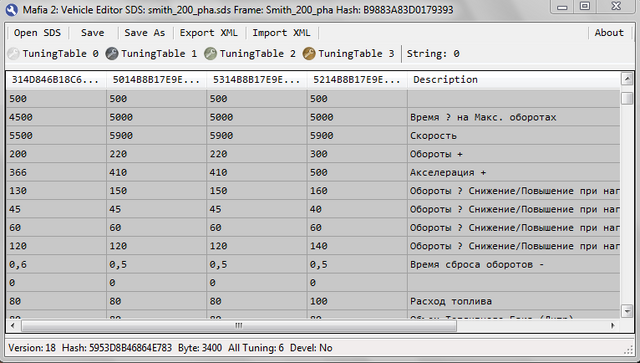Click the left arrow of horizontal scrollbar

[x=13, y=325]
